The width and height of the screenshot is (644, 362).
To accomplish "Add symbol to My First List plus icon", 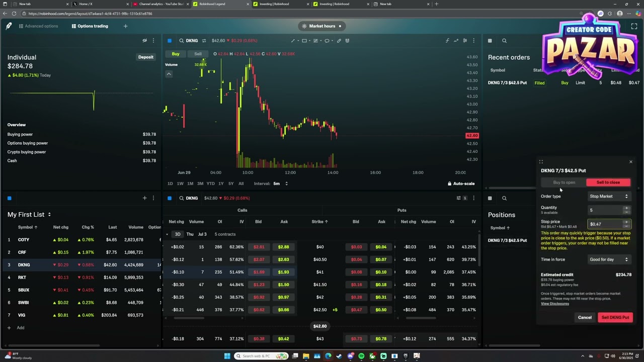I will tap(144, 198).
